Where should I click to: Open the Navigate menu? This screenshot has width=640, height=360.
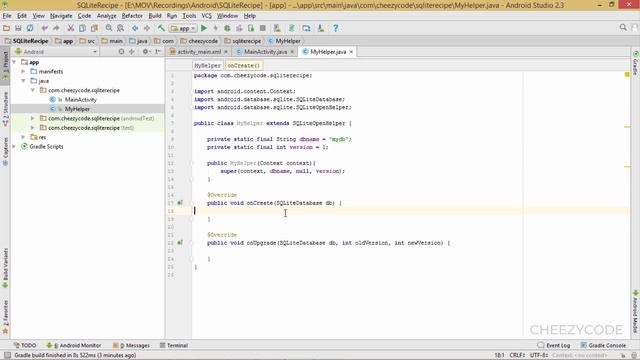pos(61,16)
